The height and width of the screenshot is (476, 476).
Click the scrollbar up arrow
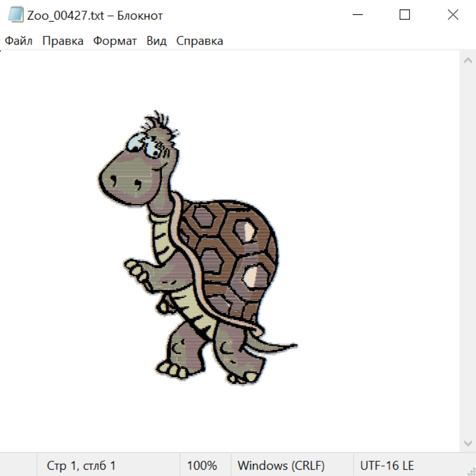pos(468,61)
